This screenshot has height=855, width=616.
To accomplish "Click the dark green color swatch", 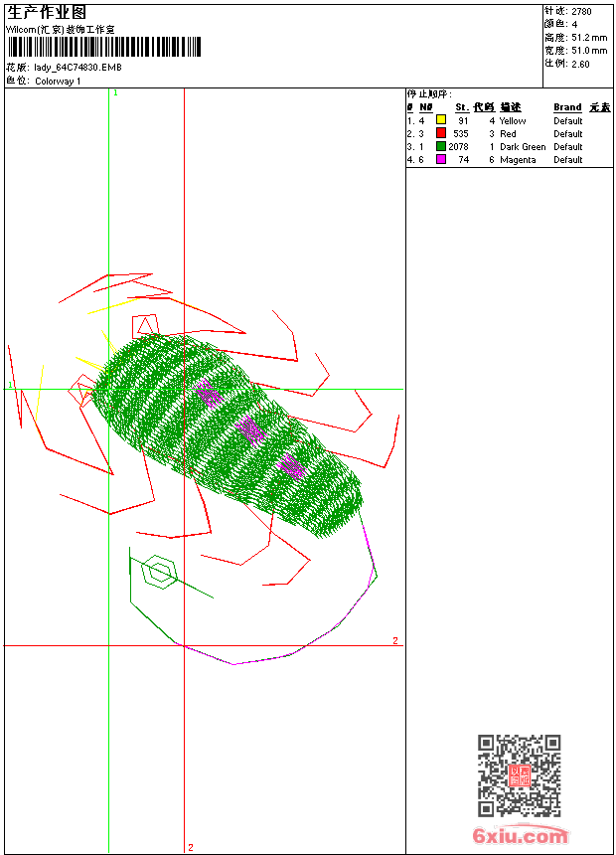I will coord(441,146).
